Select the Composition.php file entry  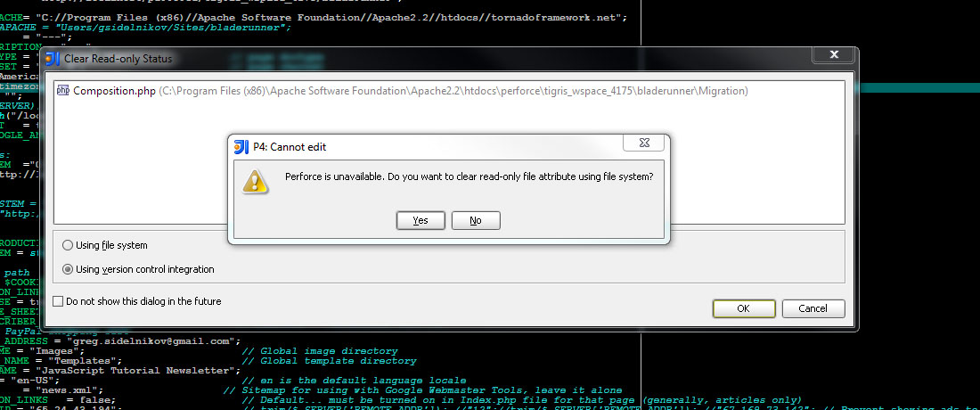click(449, 91)
